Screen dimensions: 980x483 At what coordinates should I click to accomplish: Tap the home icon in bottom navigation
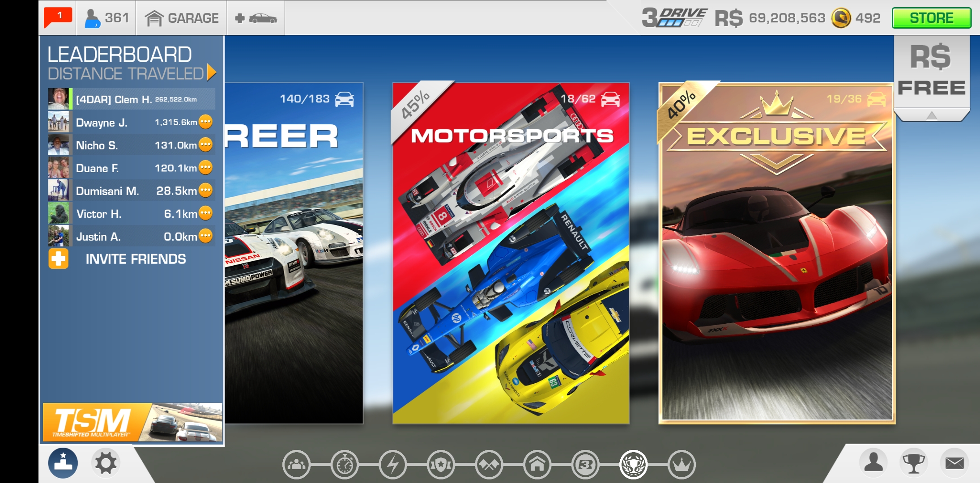pyautogui.click(x=537, y=465)
